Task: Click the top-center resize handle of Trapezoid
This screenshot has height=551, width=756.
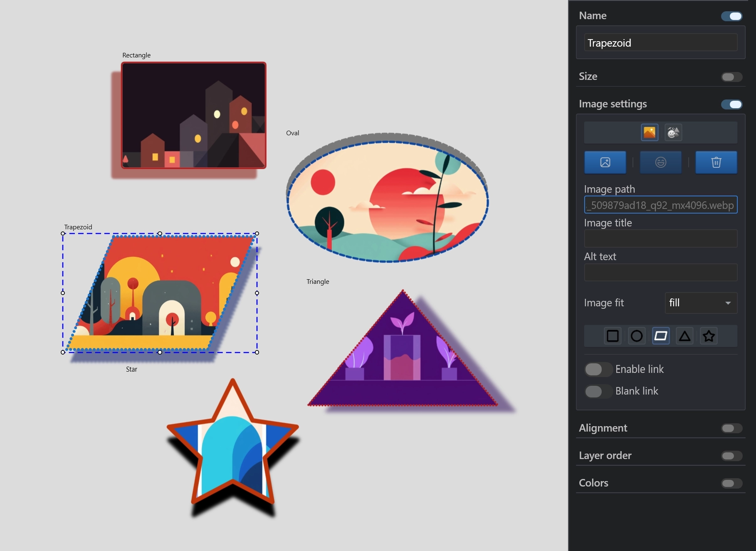Action: pos(160,233)
